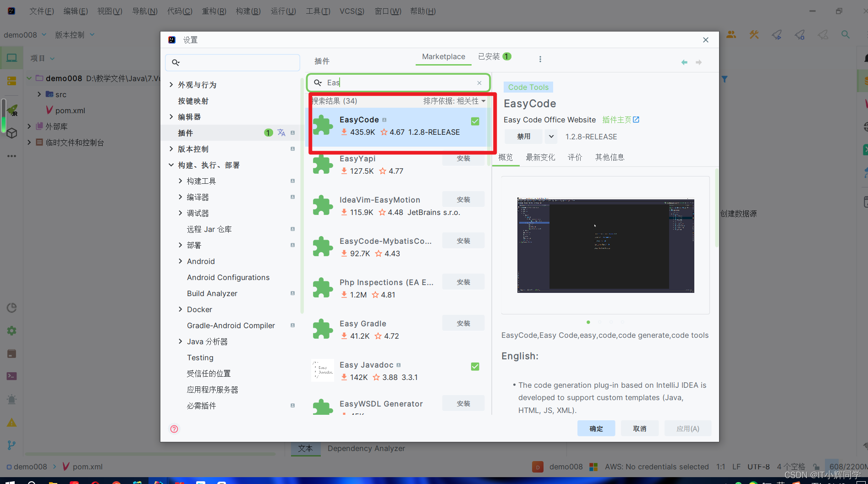
Task: Open the 最新变化 tab
Action: point(540,157)
